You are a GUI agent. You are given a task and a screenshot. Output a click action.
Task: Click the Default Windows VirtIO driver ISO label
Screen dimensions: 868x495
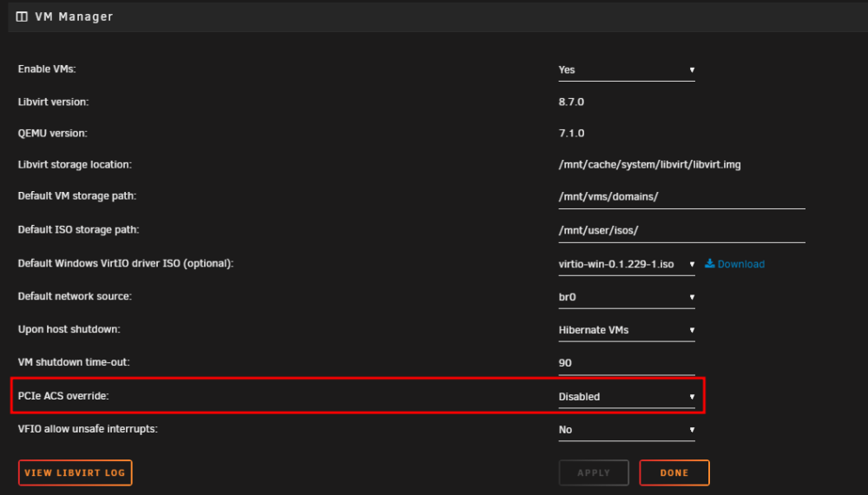[x=126, y=263]
